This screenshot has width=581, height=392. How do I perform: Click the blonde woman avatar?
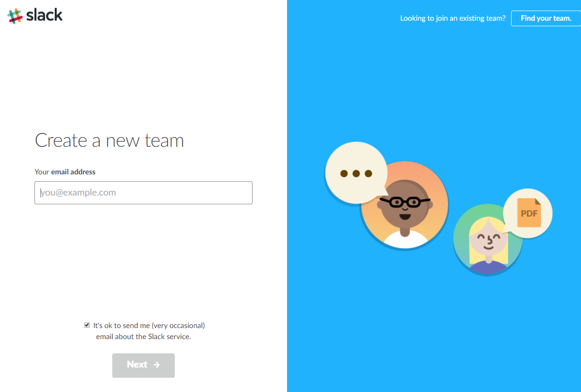(x=488, y=239)
